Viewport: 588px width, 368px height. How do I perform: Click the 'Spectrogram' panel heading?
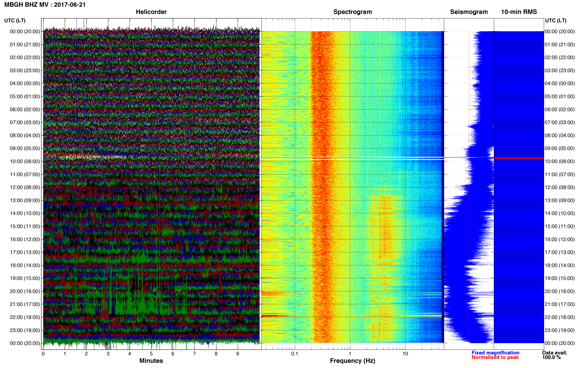pos(352,12)
